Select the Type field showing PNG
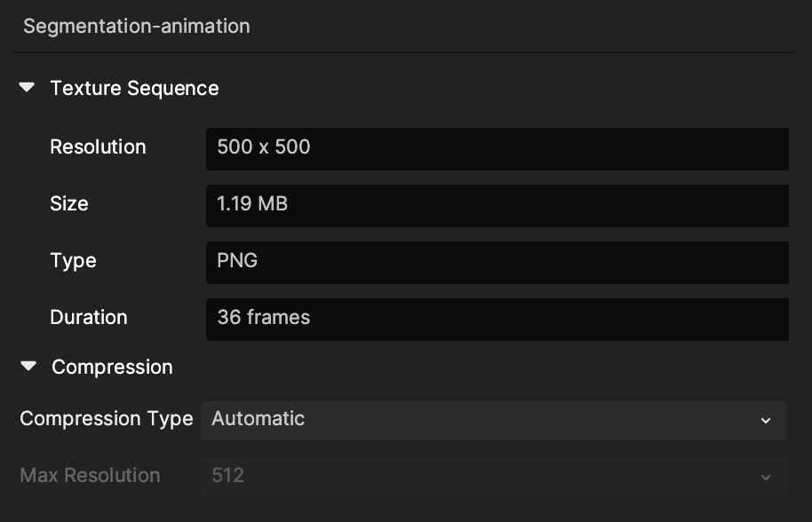The image size is (812, 522). point(498,262)
